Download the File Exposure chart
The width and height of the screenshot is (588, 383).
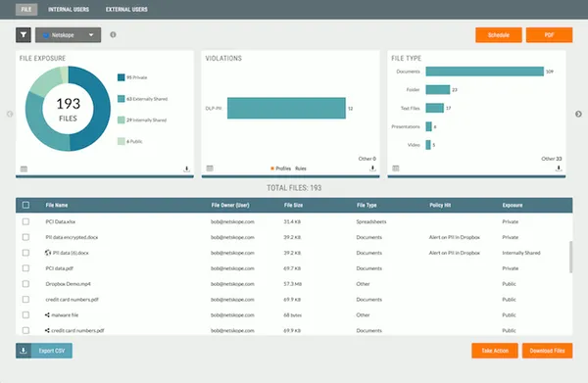tap(186, 169)
